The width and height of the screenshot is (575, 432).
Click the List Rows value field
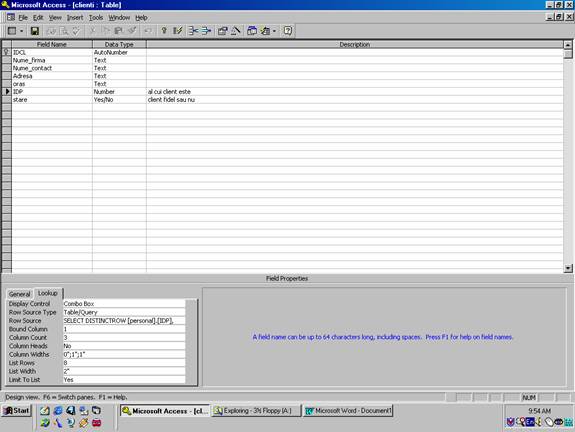(124, 363)
